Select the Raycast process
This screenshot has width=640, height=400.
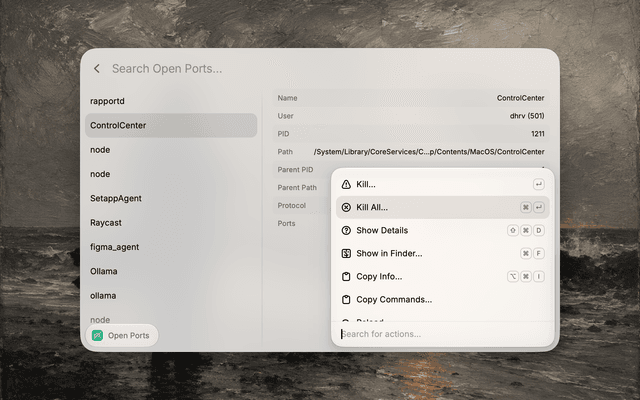click(171, 223)
